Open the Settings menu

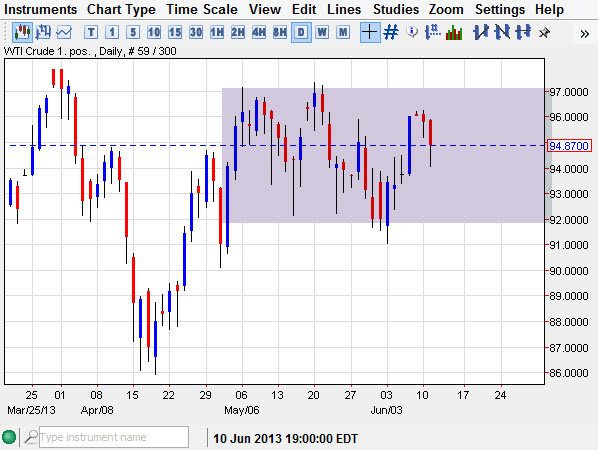(500, 9)
